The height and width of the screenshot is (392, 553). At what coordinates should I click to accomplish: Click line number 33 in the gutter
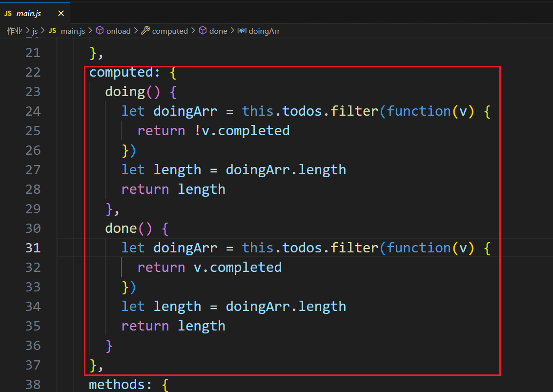(x=33, y=287)
